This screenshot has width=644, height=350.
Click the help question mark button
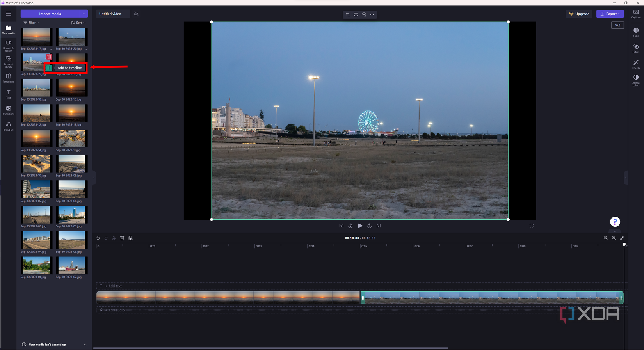(615, 222)
